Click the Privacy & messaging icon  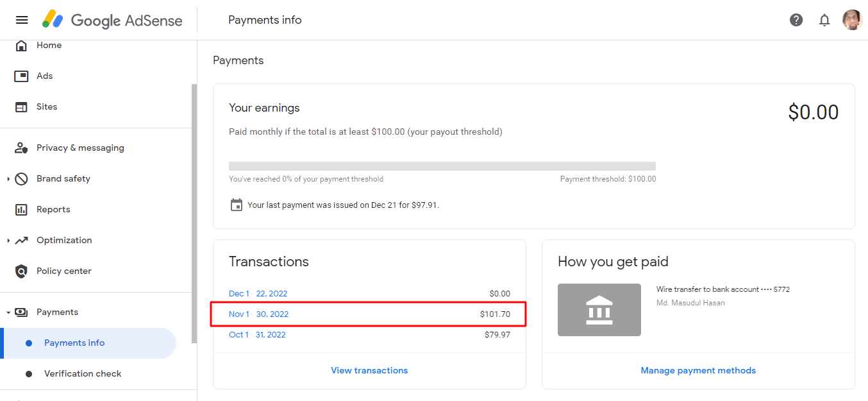[21, 148]
